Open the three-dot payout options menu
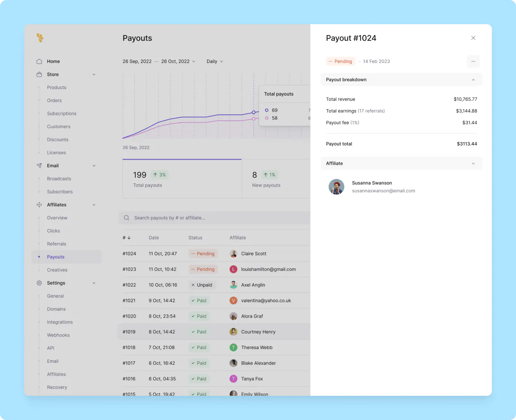 [x=473, y=61]
